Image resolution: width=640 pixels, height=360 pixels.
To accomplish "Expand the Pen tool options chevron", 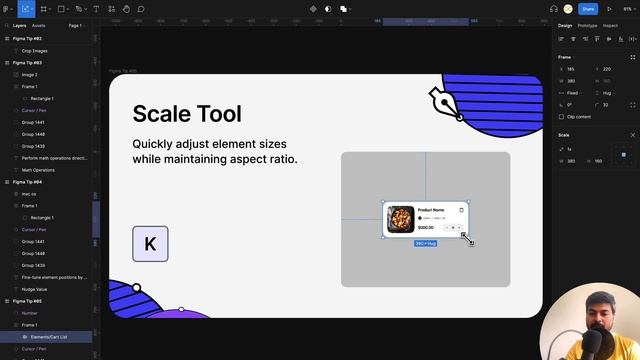I will pos(85,9).
